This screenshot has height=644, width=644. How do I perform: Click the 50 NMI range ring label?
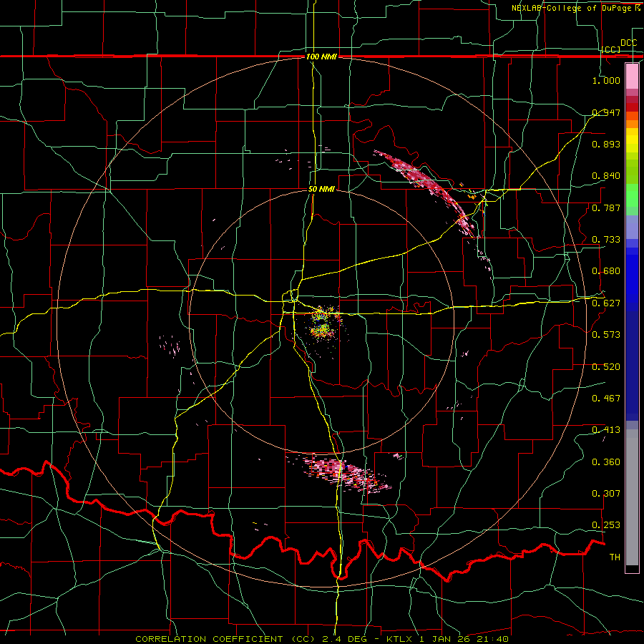click(x=321, y=189)
